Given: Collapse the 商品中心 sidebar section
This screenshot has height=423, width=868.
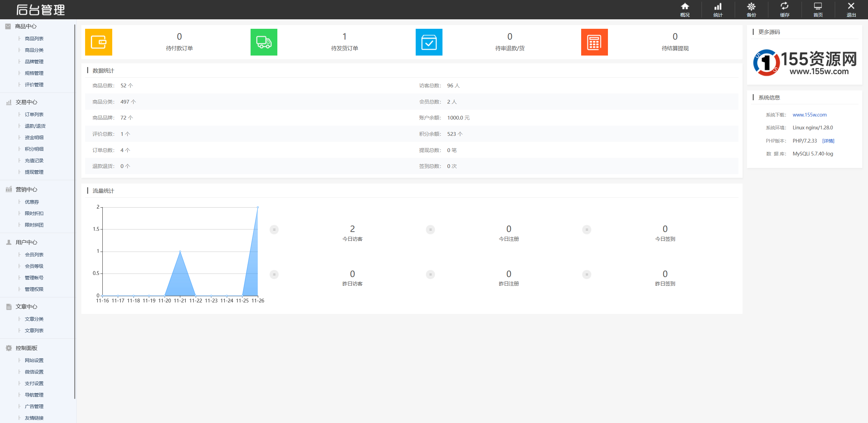Looking at the screenshot, I should (x=25, y=26).
